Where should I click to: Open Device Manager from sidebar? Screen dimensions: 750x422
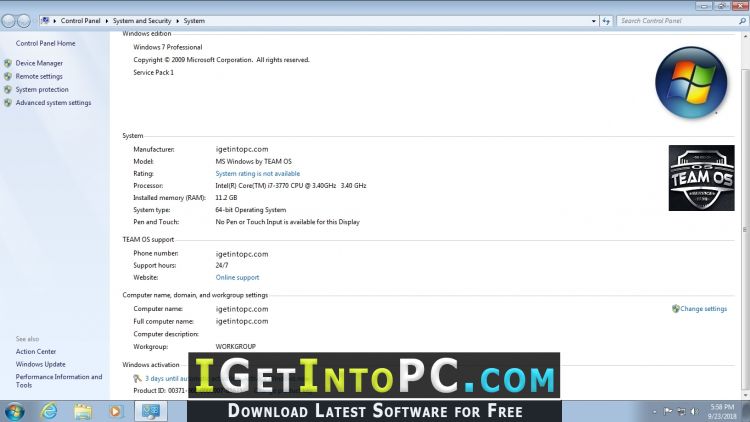pos(39,63)
